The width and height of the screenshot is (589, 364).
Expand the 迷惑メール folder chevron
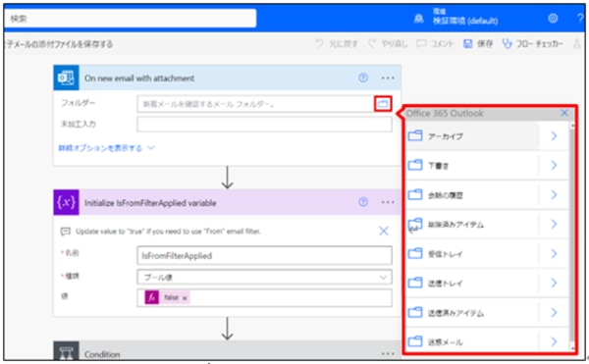coord(554,341)
